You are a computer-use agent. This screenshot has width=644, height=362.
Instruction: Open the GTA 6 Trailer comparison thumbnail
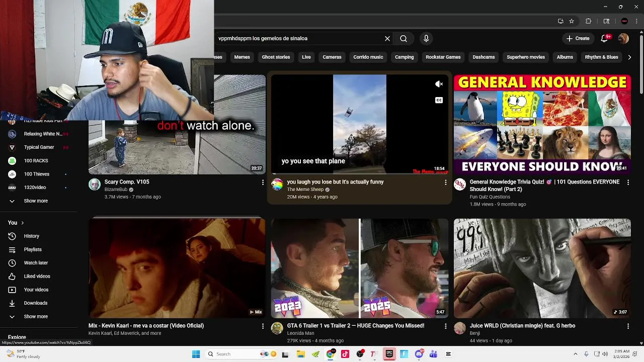(x=360, y=268)
